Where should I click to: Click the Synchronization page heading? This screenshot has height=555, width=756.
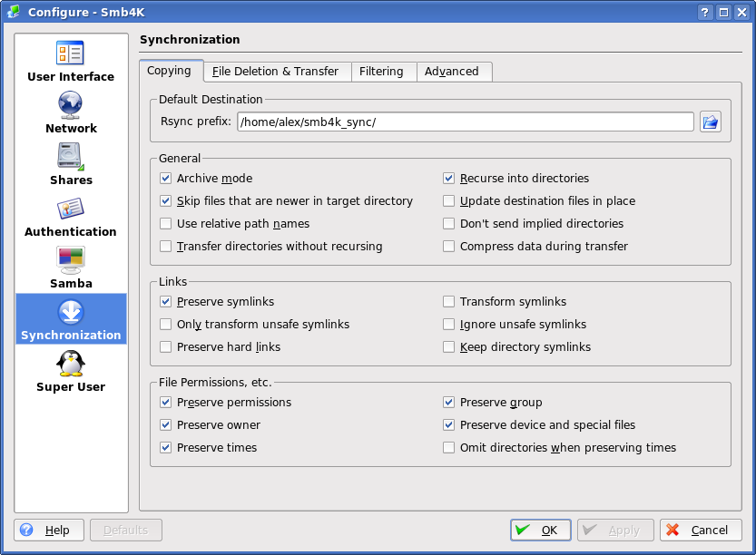[190, 40]
